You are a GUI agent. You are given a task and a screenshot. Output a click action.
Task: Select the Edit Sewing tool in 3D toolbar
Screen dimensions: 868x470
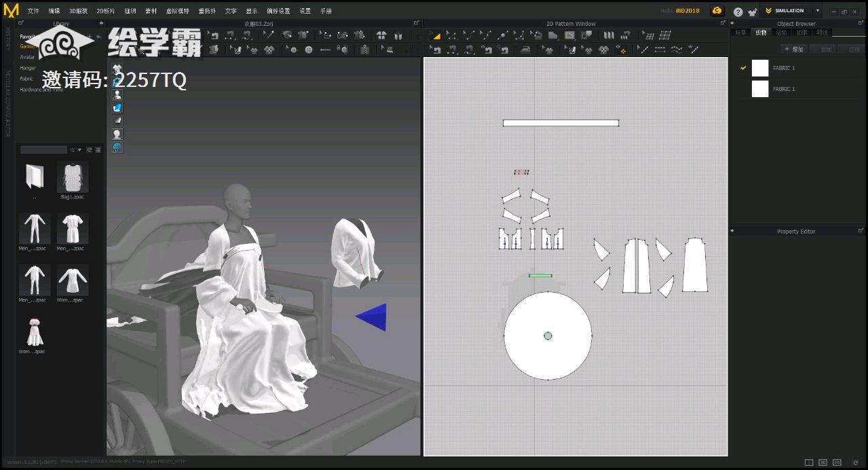[x=212, y=35]
